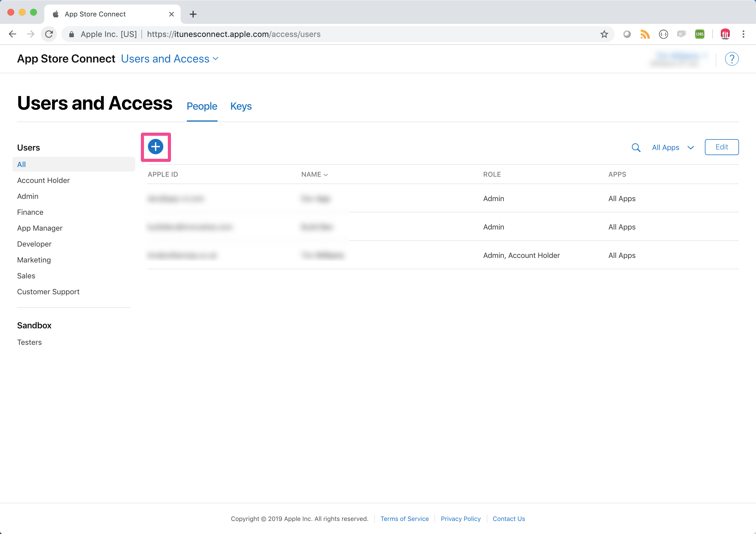Click the gray circle extension icon
The height and width of the screenshot is (534, 756).
(x=626, y=34)
